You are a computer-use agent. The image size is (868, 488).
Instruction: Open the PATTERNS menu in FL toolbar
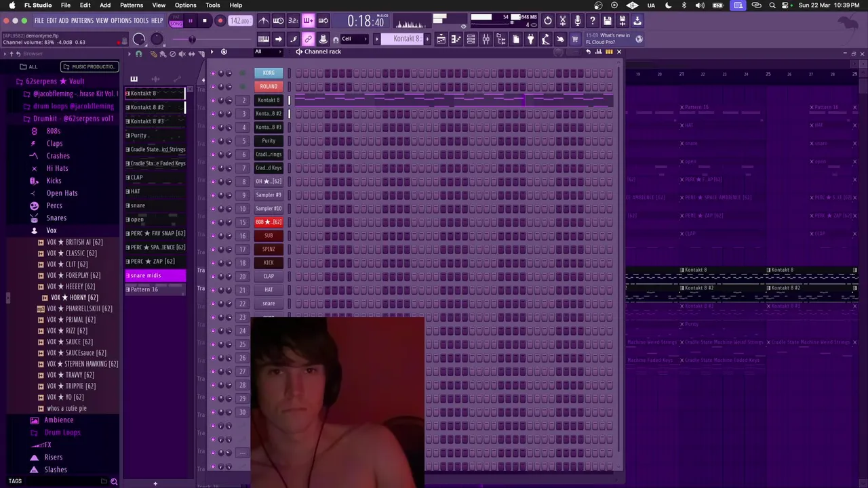tap(82, 21)
